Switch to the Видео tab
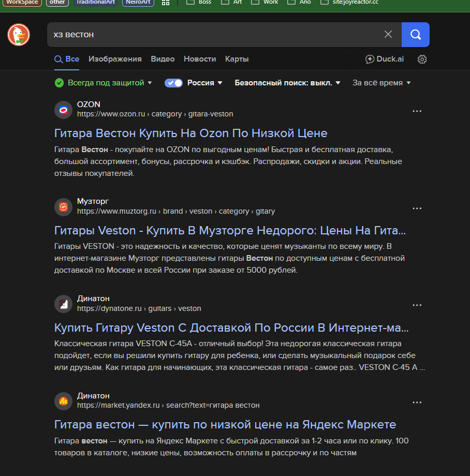Viewport: 470px width, 476px height. pyautogui.click(x=163, y=59)
